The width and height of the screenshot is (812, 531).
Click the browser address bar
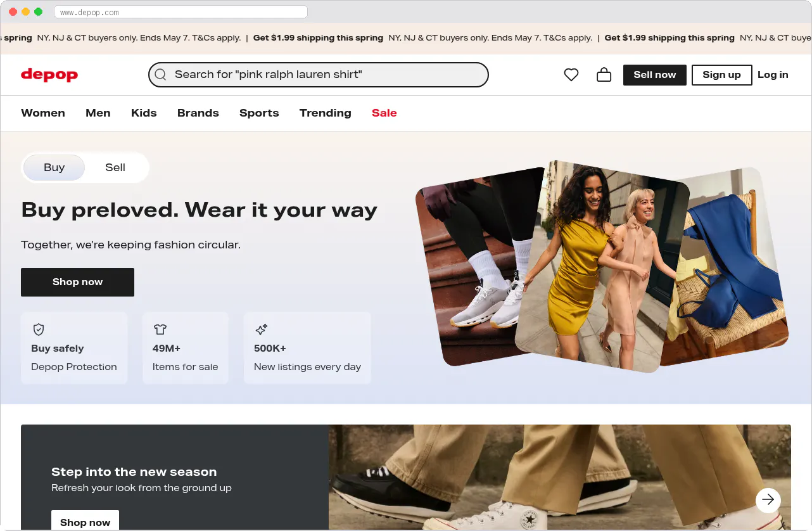point(181,11)
